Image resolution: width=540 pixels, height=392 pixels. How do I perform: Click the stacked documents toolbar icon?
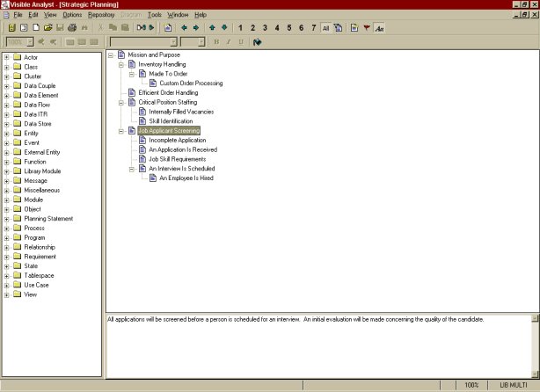point(339,28)
